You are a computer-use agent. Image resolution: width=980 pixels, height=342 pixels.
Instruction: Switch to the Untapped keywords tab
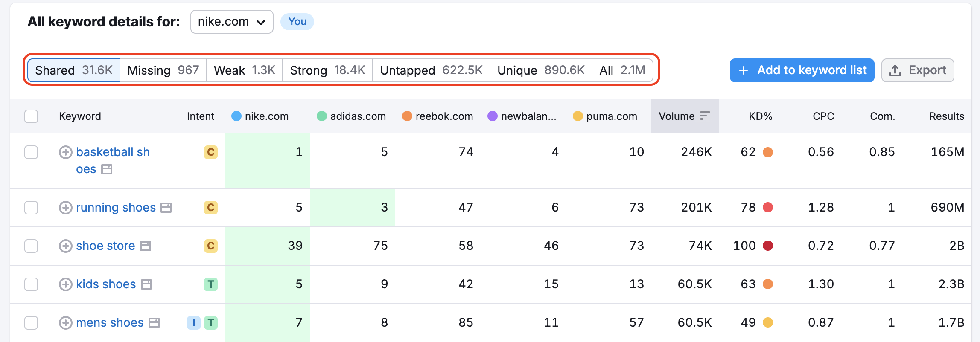point(431,70)
